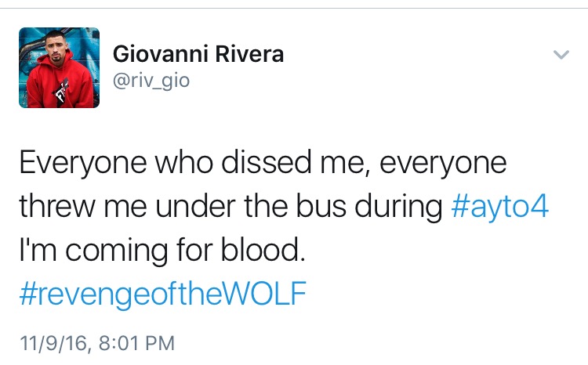Open the tweet options chevron menu
588x365 pixels.
coord(561,55)
